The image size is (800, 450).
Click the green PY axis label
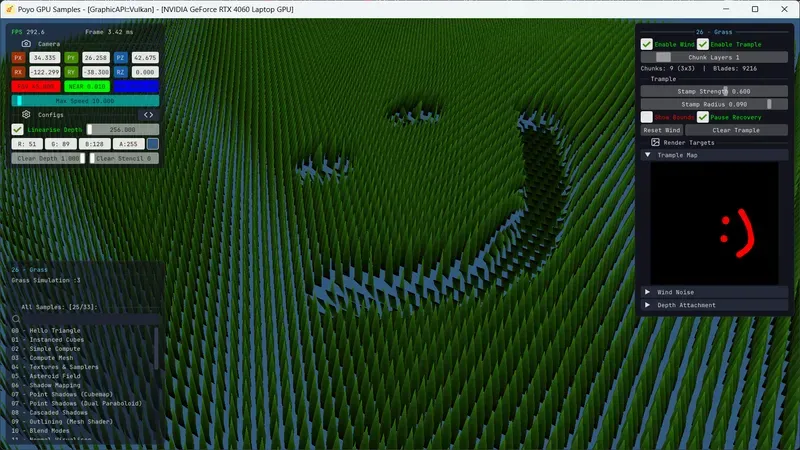[71, 58]
